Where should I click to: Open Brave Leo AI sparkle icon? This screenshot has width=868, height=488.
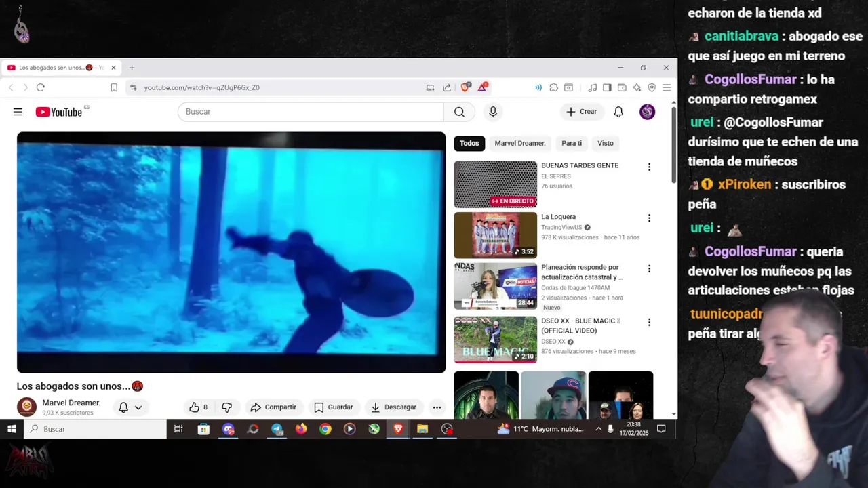pos(637,87)
